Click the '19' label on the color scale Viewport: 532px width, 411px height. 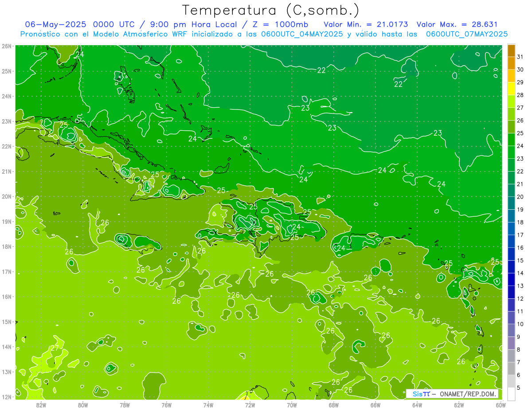(520, 209)
